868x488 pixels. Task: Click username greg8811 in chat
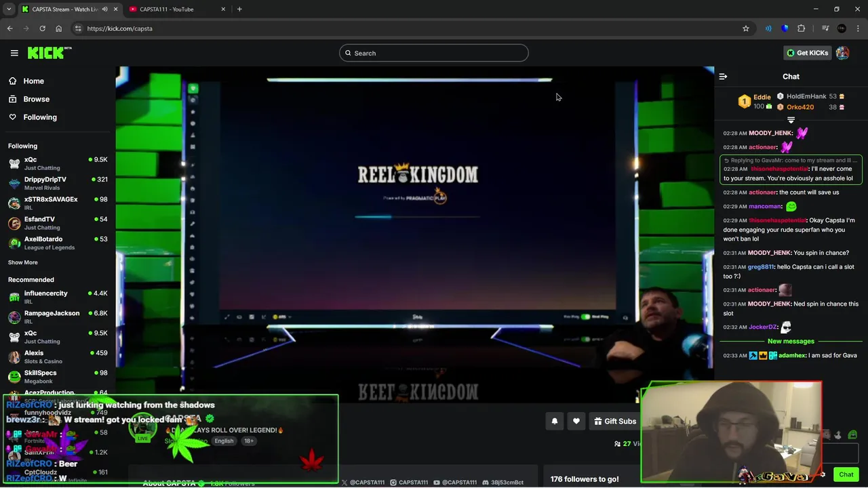click(x=761, y=267)
